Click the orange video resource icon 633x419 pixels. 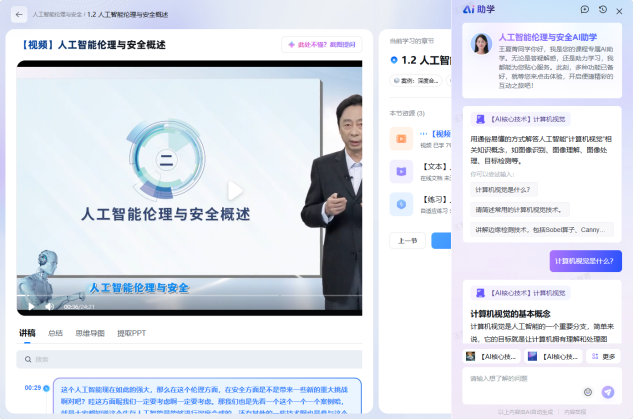click(401, 139)
